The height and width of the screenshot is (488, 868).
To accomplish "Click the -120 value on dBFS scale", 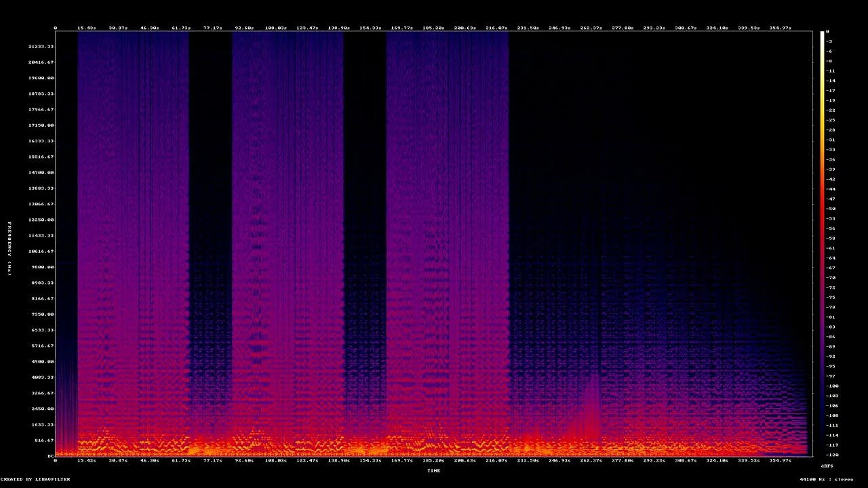I will [832, 455].
